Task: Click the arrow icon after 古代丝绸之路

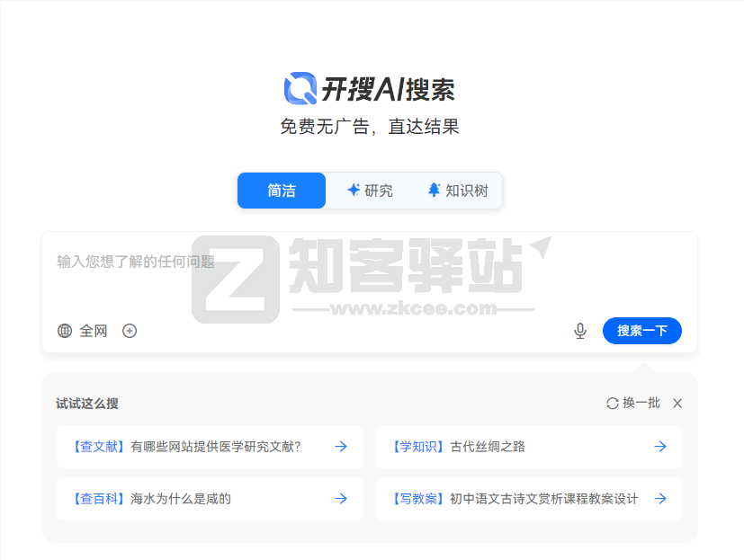Action: (659, 447)
